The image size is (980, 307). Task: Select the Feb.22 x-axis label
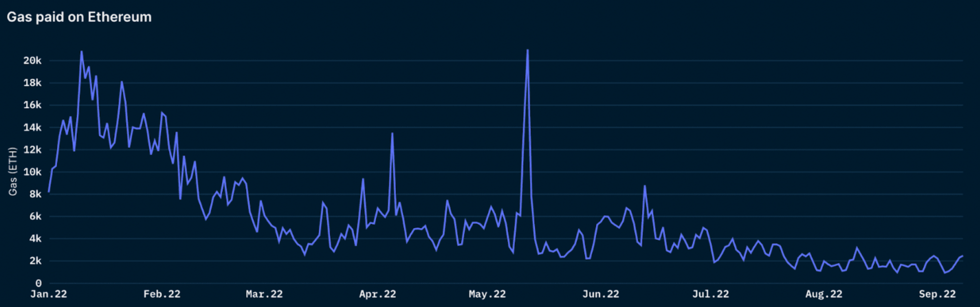click(162, 294)
